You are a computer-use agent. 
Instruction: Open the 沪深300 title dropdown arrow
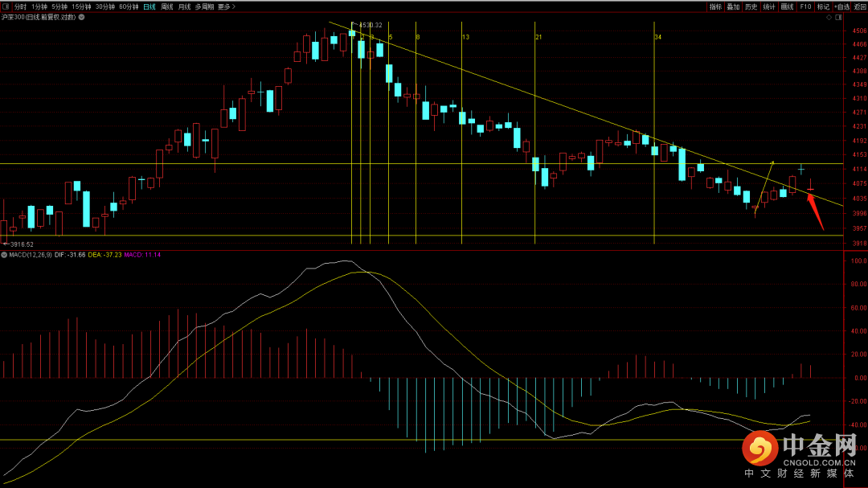[80, 17]
